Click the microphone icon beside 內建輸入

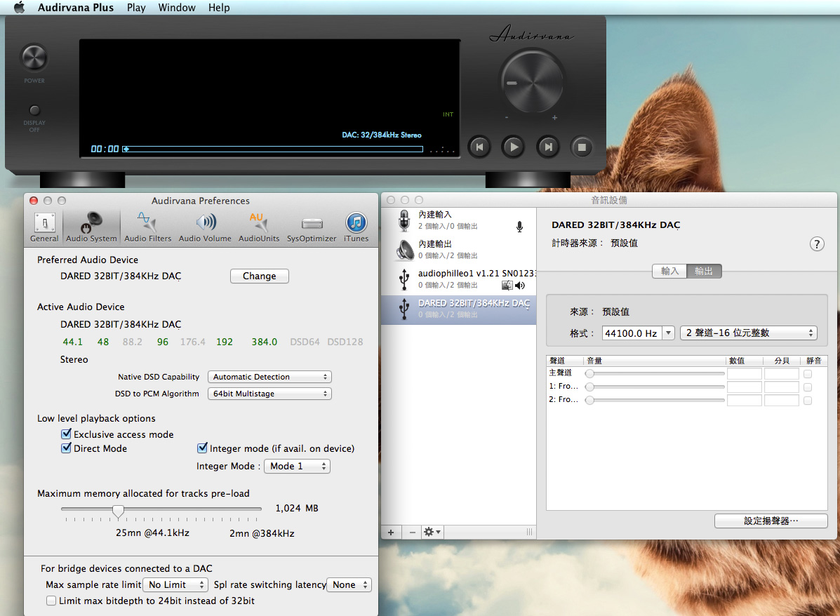(519, 227)
